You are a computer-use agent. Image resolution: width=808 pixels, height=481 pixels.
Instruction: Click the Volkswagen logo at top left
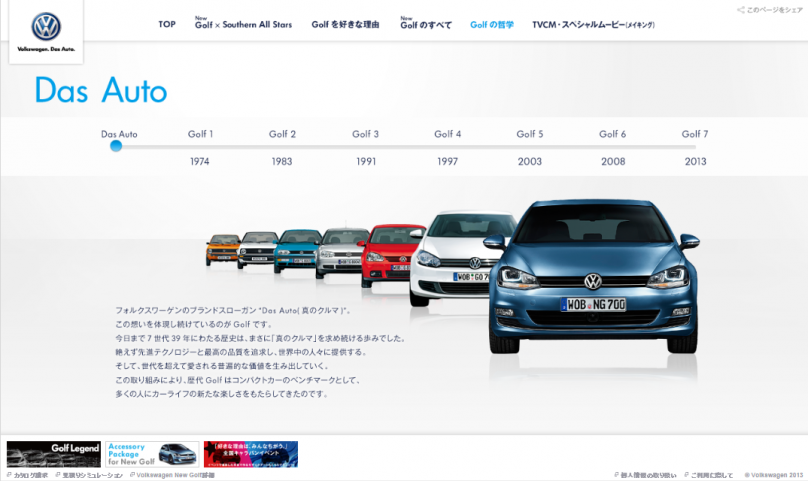[46, 27]
